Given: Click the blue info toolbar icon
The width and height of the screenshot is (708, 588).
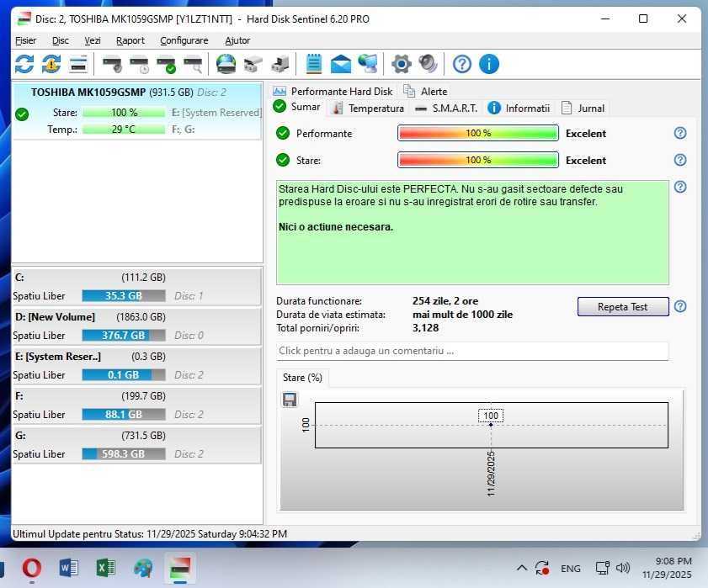Looking at the screenshot, I should 489,64.
